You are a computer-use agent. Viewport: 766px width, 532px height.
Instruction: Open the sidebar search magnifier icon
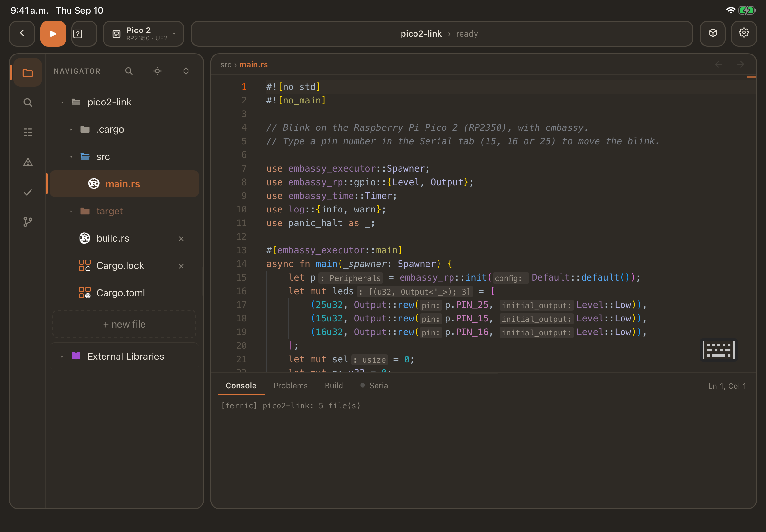coord(28,102)
